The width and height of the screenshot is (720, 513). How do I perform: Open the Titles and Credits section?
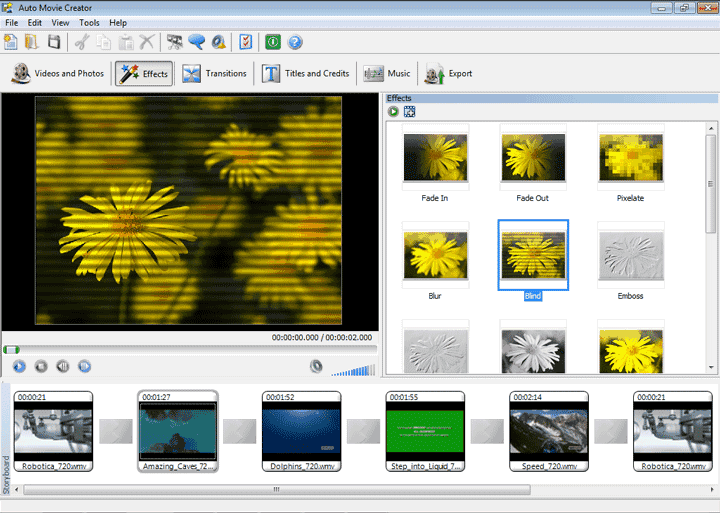[x=306, y=73]
